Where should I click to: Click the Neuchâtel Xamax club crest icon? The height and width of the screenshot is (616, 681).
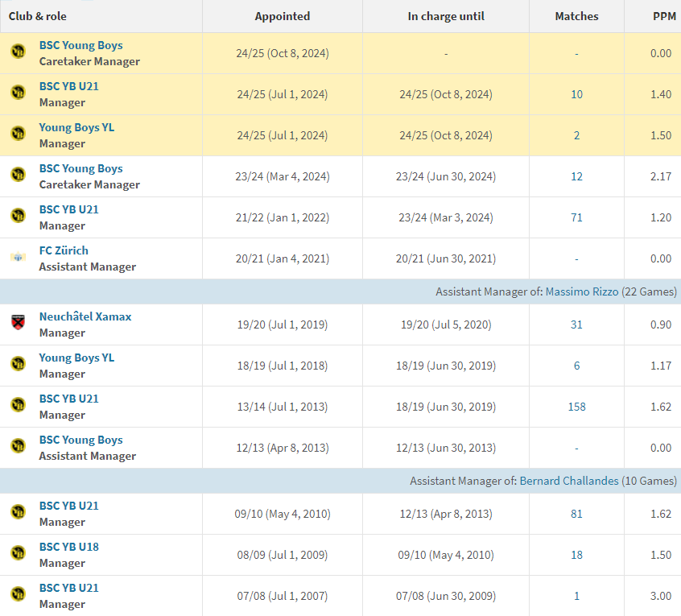18,324
